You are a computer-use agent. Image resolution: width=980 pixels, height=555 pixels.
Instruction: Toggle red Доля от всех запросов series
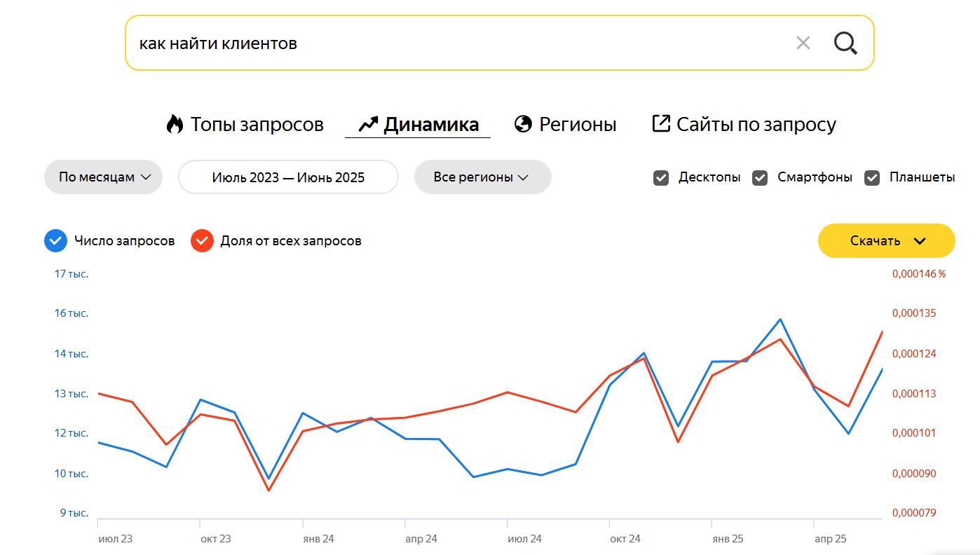pos(202,241)
